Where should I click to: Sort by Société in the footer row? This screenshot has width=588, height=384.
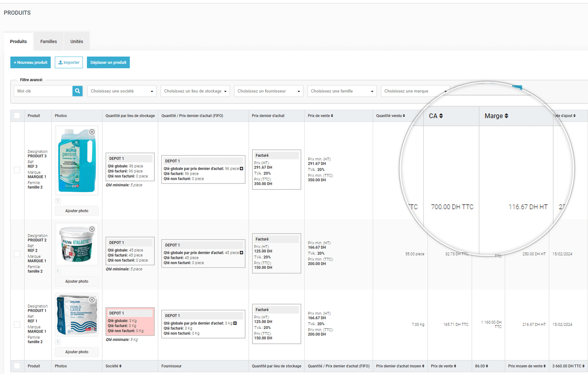coord(113,366)
